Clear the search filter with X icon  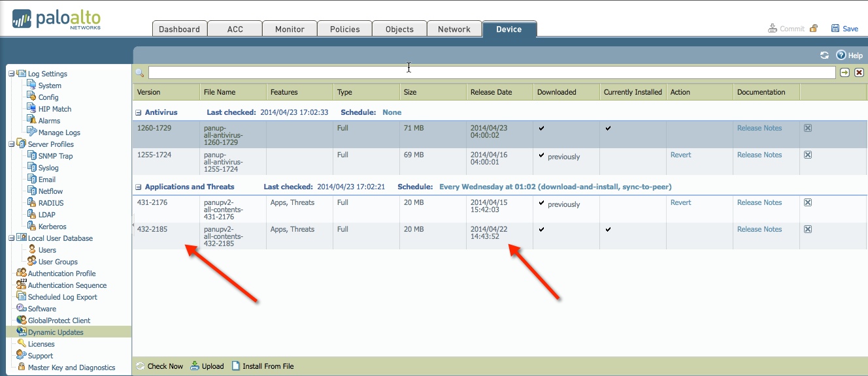coord(859,72)
